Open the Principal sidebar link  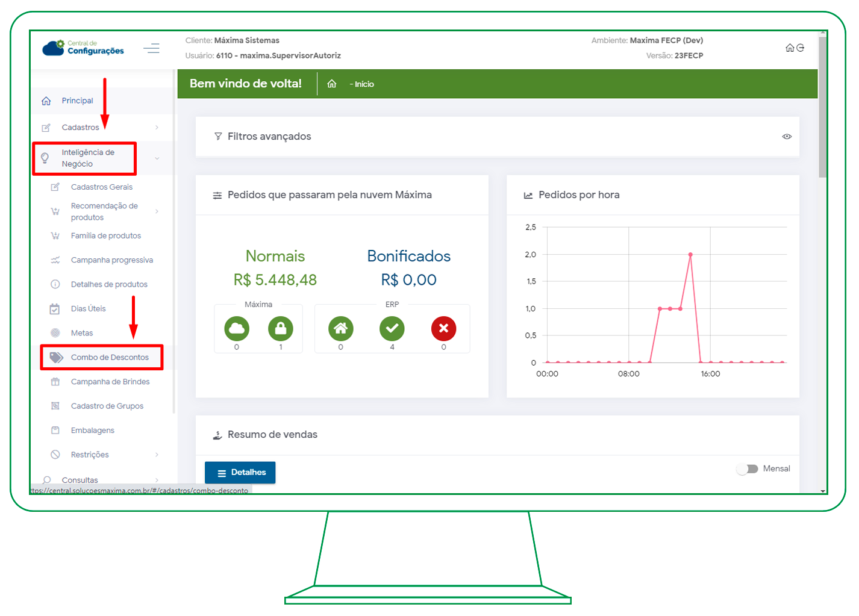point(77,101)
